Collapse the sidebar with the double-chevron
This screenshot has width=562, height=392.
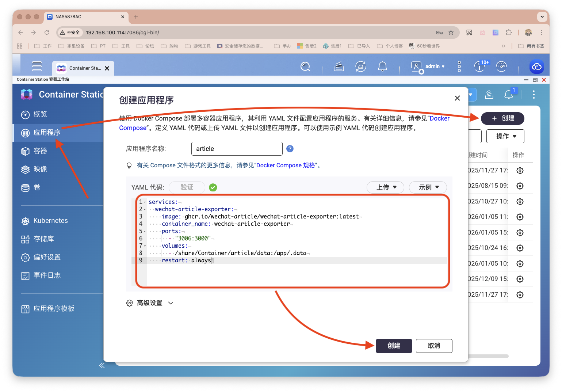point(102,365)
